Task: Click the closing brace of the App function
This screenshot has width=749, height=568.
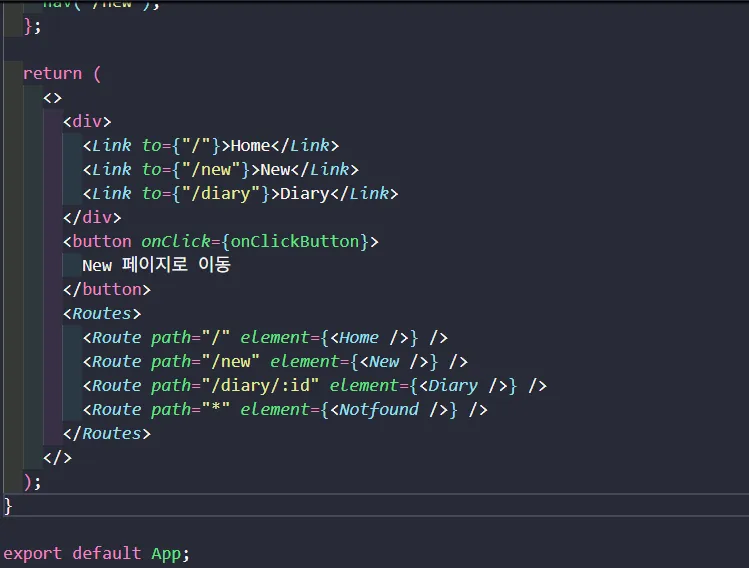Action: coord(8,506)
